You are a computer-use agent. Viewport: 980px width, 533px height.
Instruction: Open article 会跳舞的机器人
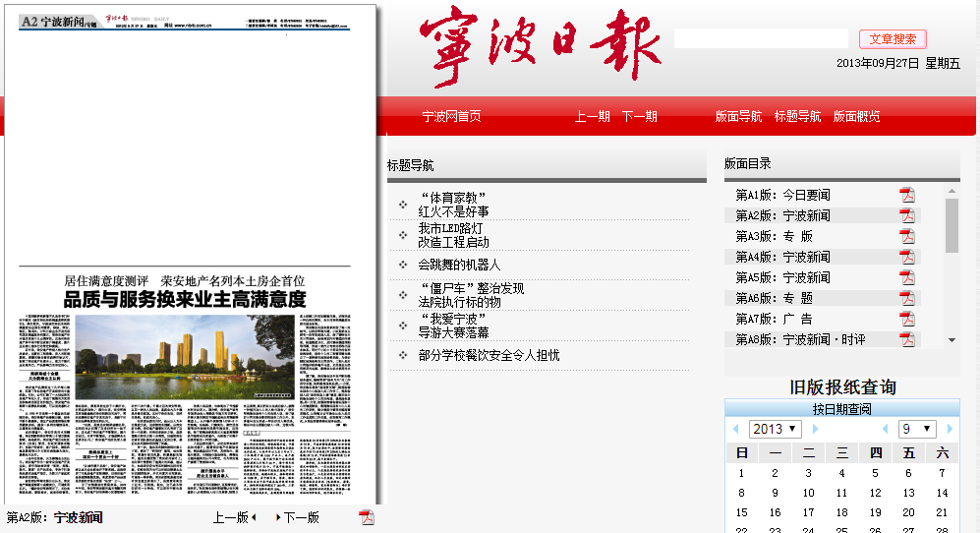(x=459, y=265)
